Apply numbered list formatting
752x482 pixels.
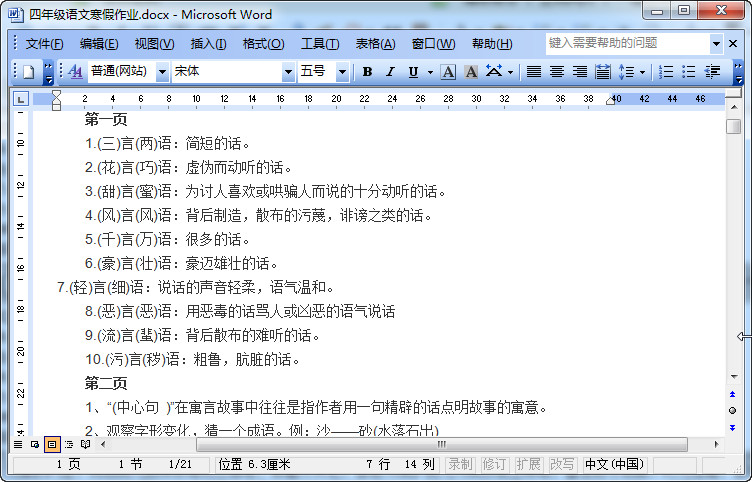(666, 72)
